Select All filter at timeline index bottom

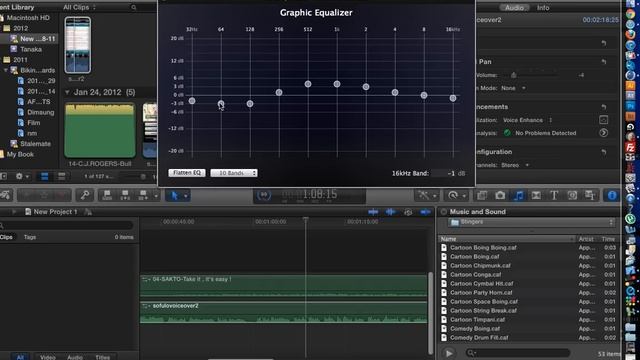click(20, 357)
